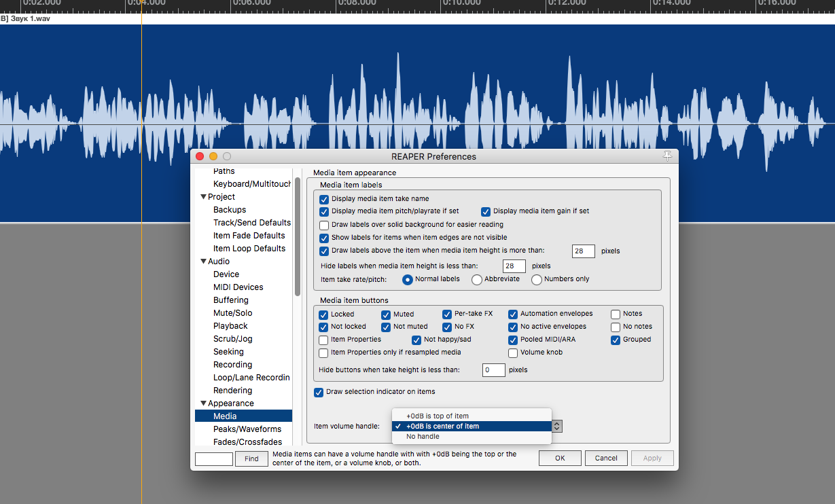Click the item volume handle dropdown arrows
The width and height of the screenshot is (835, 504).
coord(557,426)
